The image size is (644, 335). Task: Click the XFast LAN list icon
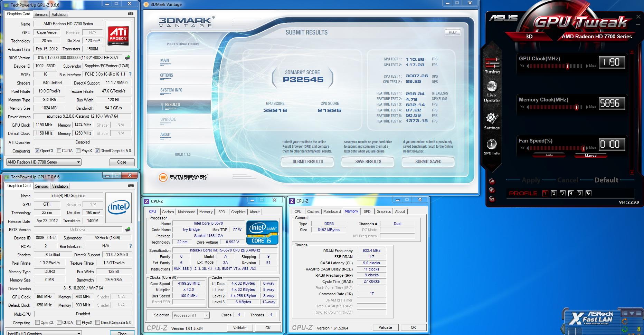[624, 313]
